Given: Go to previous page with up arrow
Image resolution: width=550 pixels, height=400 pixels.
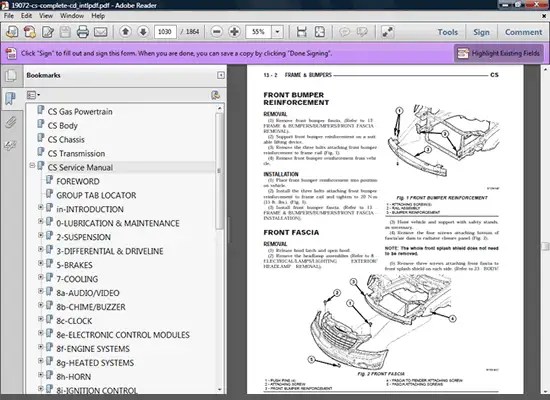Looking at the screenshot, I should coord(125,32).
